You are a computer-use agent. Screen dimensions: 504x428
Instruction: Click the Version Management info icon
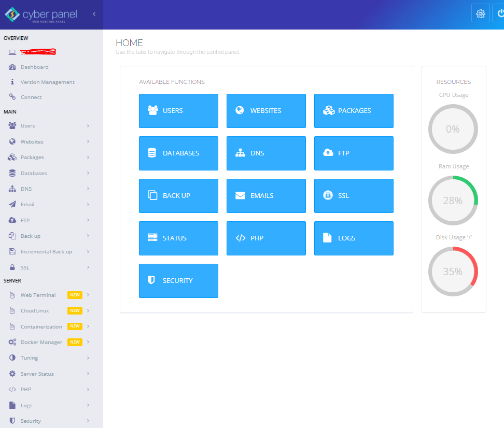tap(12, 82)
